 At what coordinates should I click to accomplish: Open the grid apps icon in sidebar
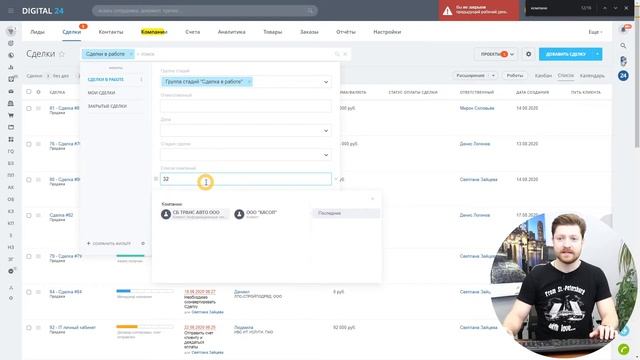tap(11, 139)
